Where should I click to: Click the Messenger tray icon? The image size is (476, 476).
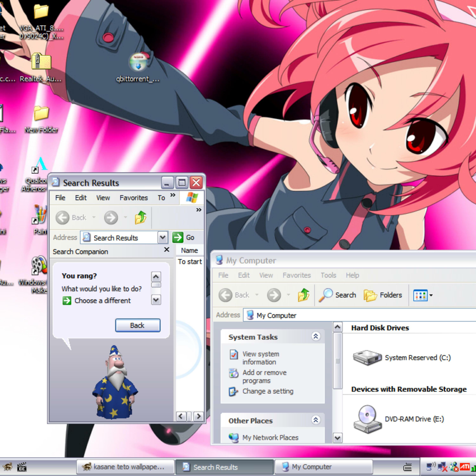454,467
